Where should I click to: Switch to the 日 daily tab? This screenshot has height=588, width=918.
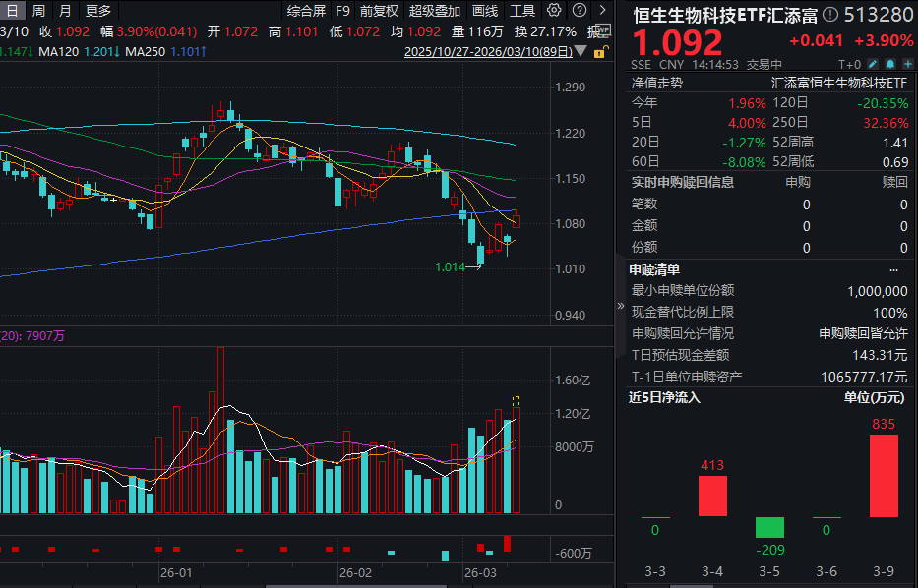(x=11, y=10)
